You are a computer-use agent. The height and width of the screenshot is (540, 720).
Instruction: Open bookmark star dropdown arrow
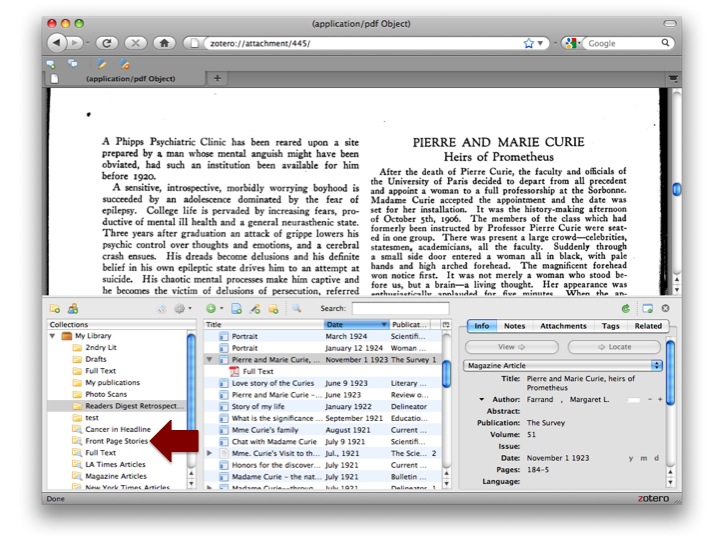pyautogui.click(x=540, y=43)
